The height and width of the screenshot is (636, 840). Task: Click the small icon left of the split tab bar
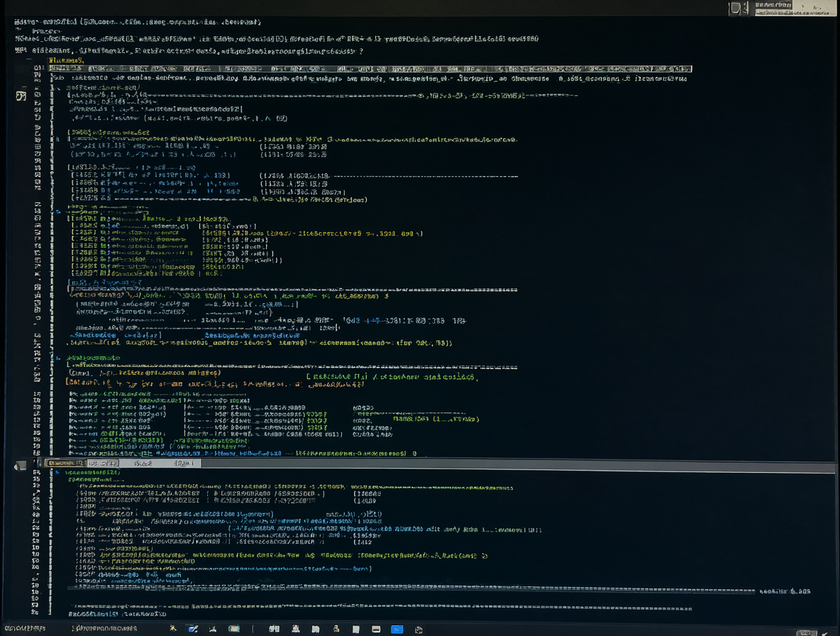21,466
